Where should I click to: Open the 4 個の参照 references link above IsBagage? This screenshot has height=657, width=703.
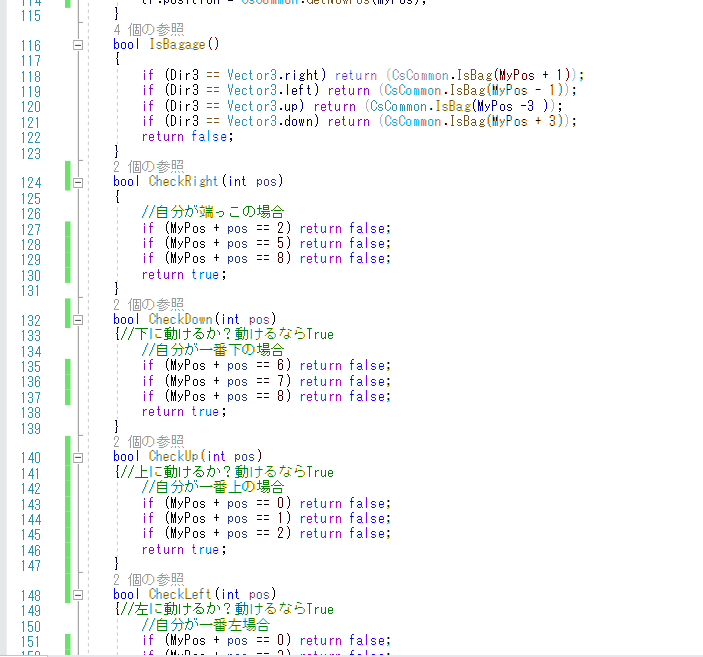148,30
